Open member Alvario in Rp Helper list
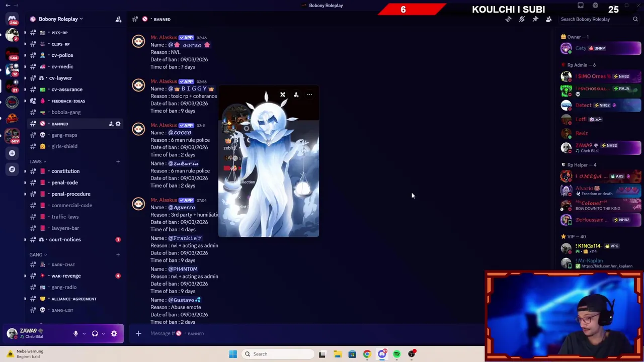The height and width of the screenshot is (362, 644). coord(600,191)
